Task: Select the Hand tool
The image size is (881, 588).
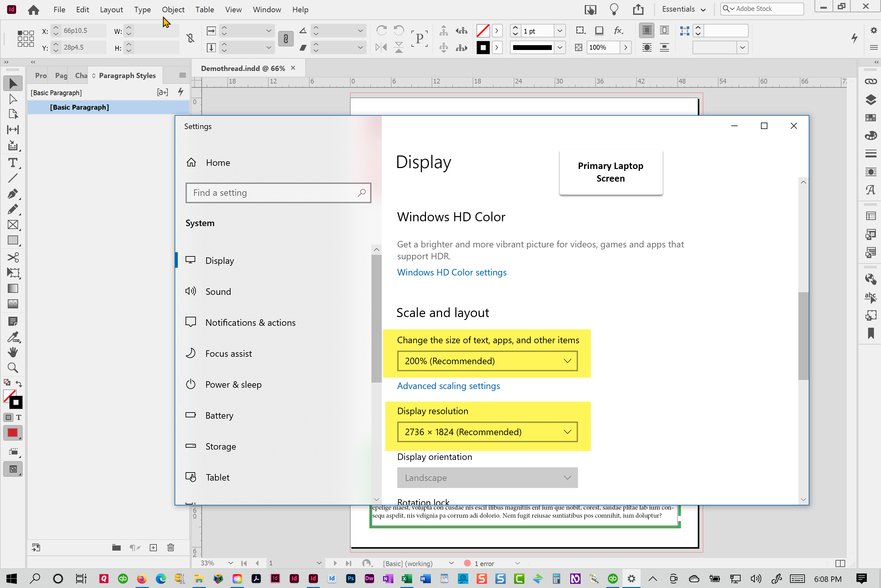Action: [13, 352]
